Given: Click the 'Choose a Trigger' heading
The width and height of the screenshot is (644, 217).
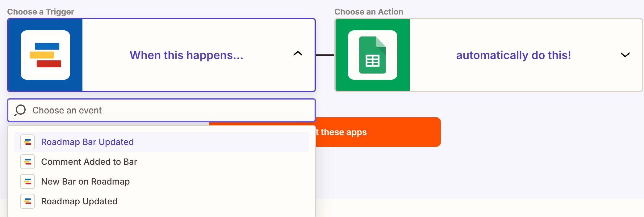Looking at the screenshot, I should (x=41, y=12).
